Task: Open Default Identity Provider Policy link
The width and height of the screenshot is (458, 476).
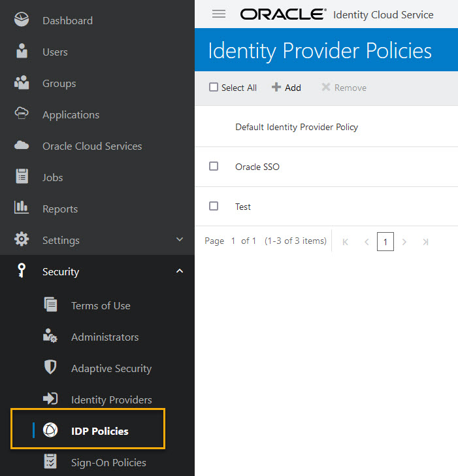Action: coord(297,127)
